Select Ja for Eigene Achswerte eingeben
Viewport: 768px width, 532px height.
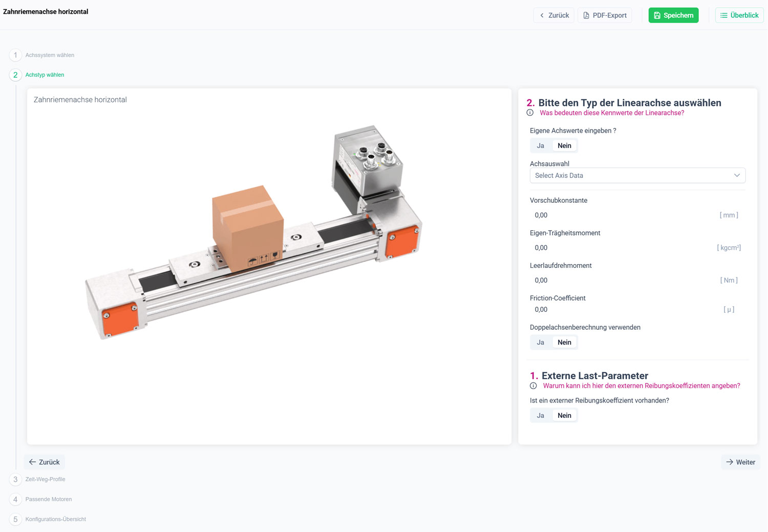pos(540,145)
